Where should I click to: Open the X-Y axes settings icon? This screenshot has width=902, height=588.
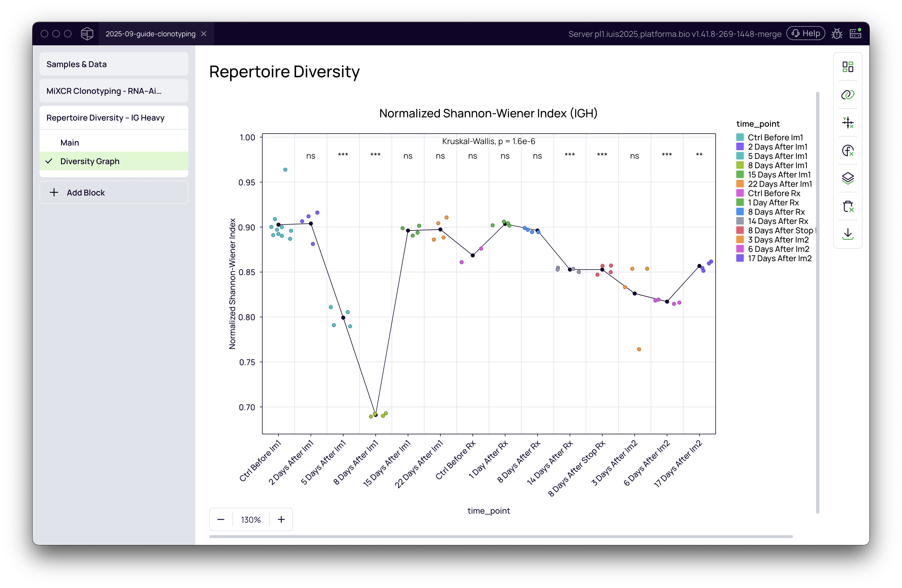(x=847, y=122)
